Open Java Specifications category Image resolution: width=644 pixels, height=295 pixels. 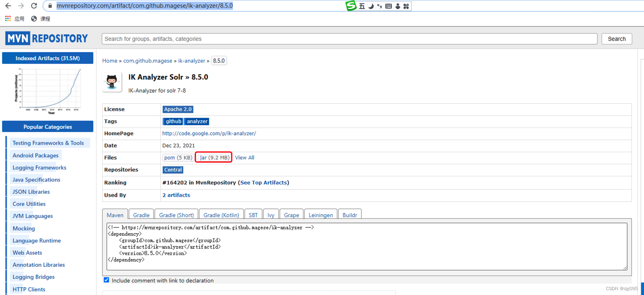click(36, 180)
